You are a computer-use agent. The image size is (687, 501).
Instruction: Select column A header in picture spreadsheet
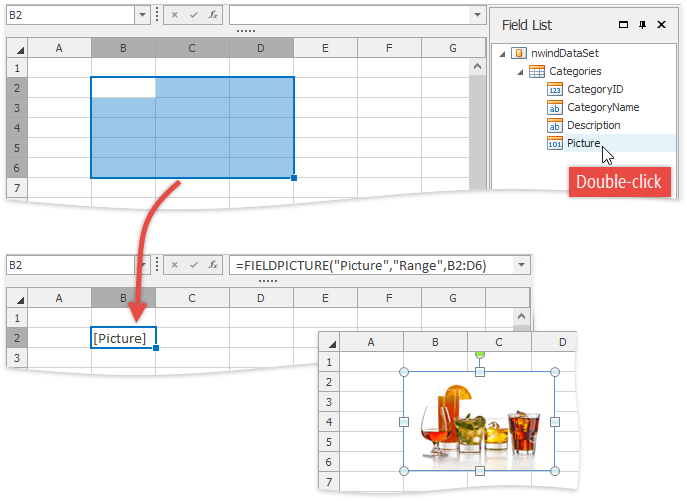click(371, 342)
